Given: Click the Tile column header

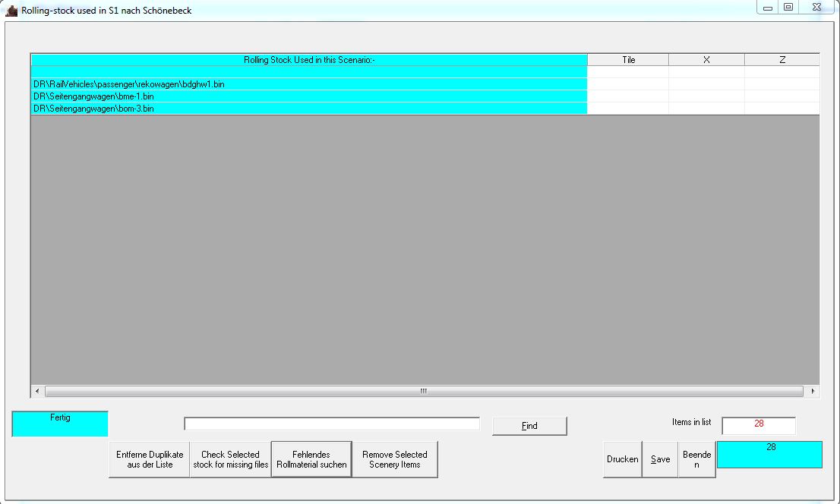Looking at the screenshot, I should (628, 60).
